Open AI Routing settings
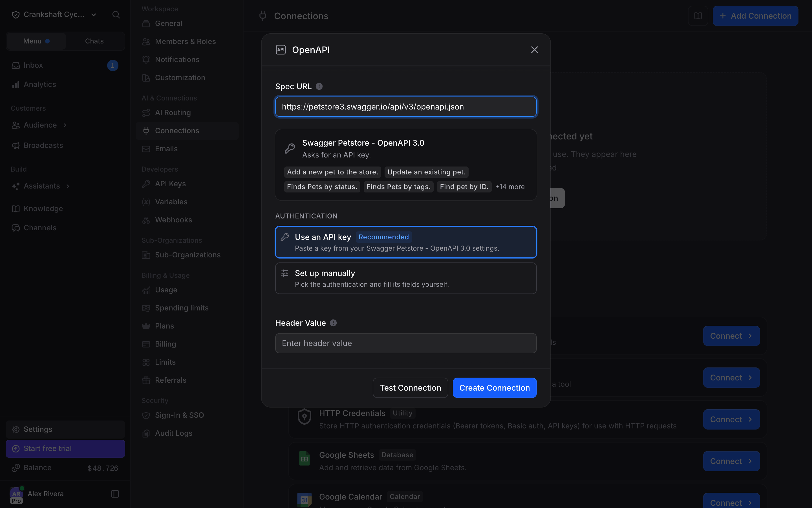This screenshot has width=812, height=508. 187,113
